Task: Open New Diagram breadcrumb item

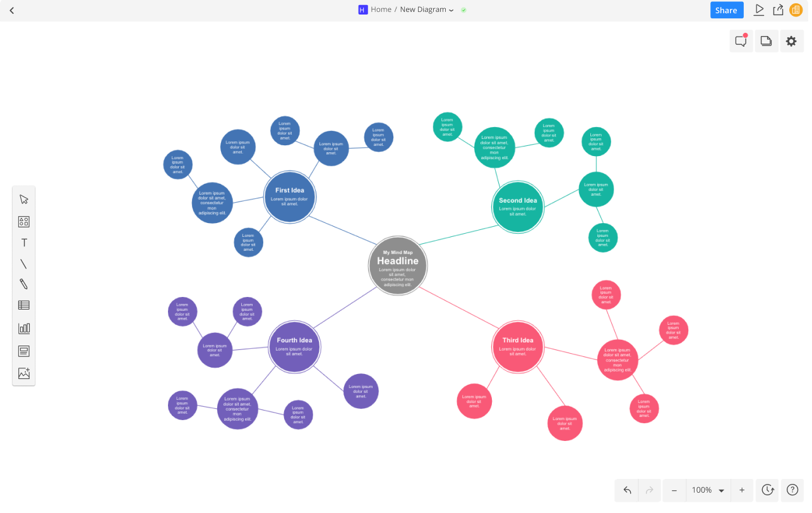Action: coord(423,9)
